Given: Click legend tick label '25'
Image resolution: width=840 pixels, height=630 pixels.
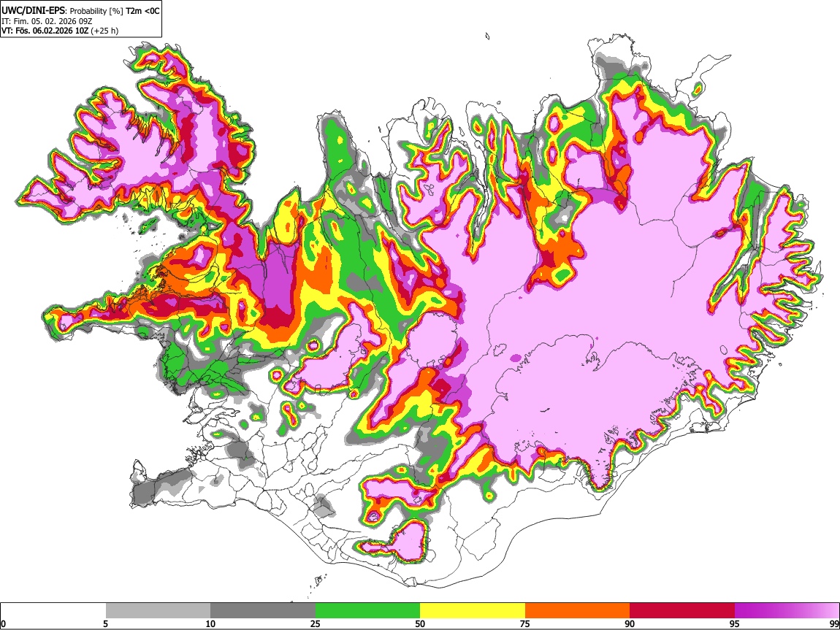Looking at the screenshot, I should pos(316,623).
